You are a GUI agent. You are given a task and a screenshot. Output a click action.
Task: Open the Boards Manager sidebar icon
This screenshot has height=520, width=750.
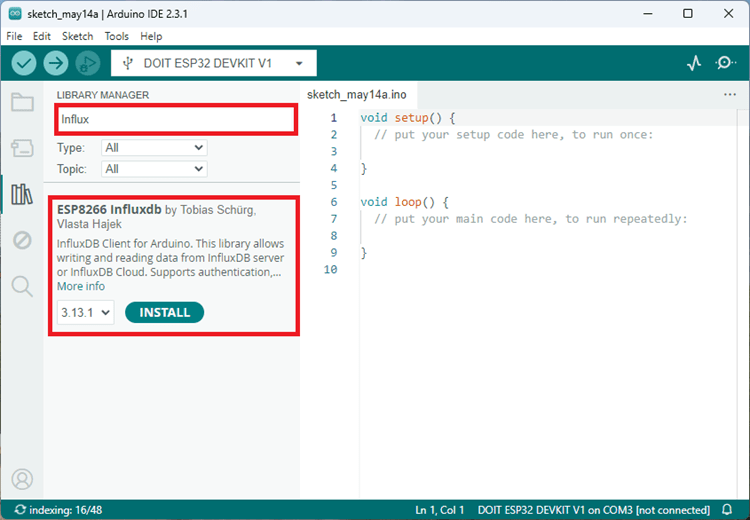pos(21,148)
